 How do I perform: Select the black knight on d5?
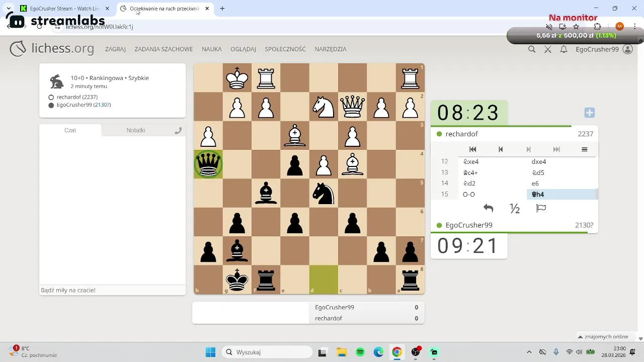pos(324,194)
